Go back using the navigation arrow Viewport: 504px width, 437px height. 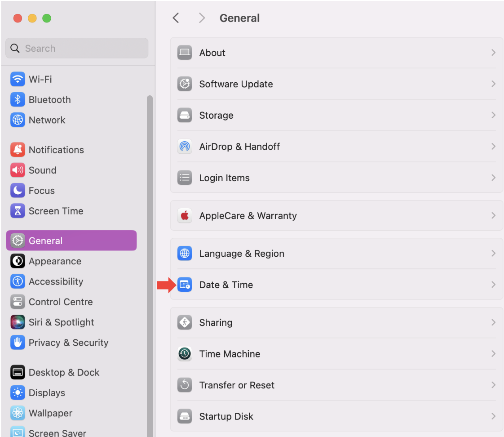tap(176, 18)
